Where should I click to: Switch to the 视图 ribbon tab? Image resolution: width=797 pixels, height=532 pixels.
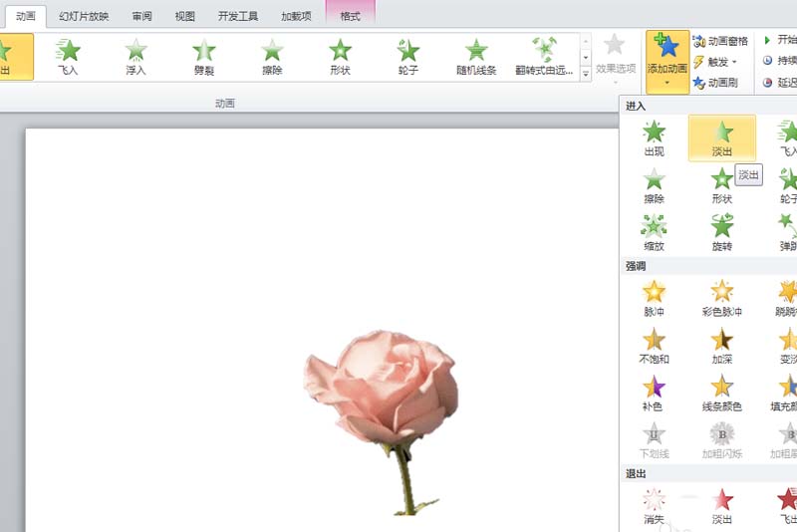pyautogui.click(x=185, y=16)
